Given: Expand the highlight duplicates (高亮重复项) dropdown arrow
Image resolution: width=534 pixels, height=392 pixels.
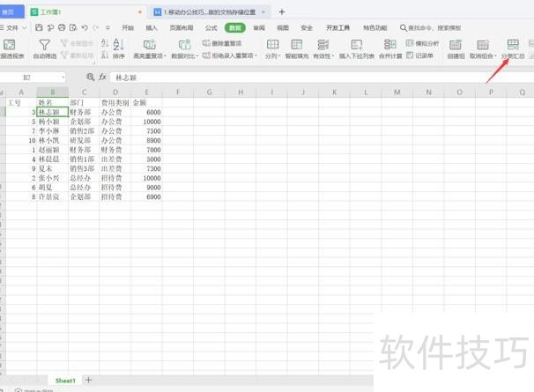Looking at the screenshot, I should coord(165,55).
